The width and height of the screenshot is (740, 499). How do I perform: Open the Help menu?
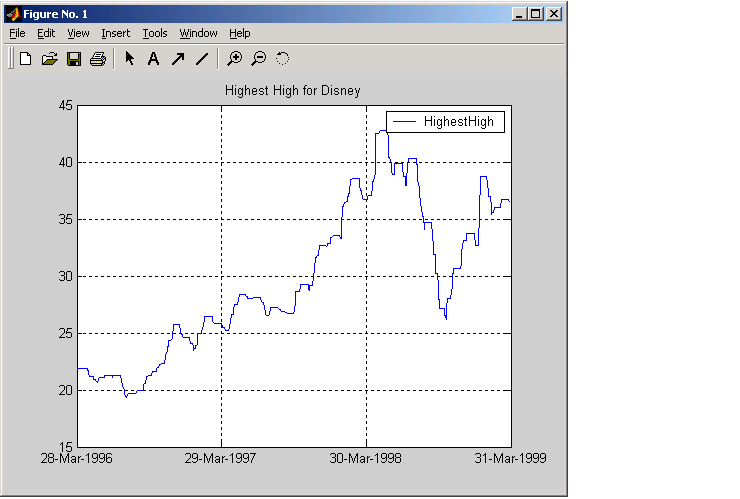click(240, 33)
